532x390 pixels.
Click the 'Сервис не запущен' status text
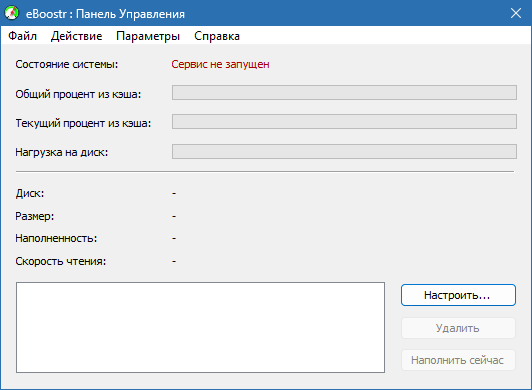pos(220,64)
